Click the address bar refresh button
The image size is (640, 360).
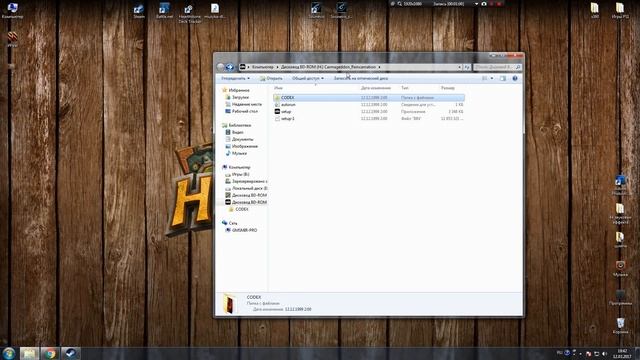[x=467, y=67]
